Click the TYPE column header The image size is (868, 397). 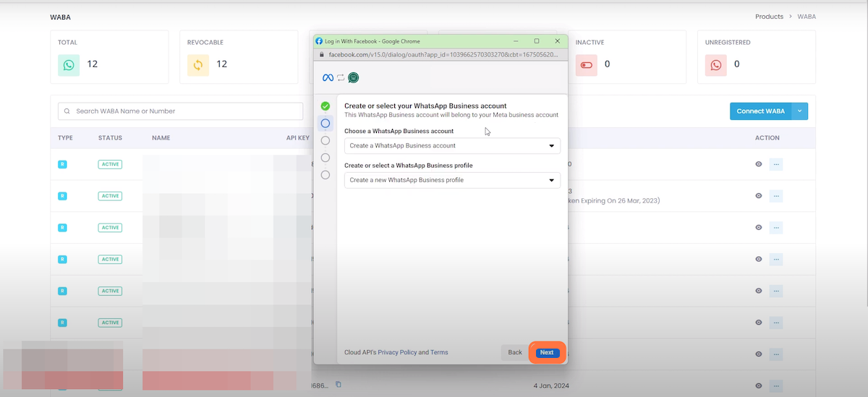click(66, 137)
